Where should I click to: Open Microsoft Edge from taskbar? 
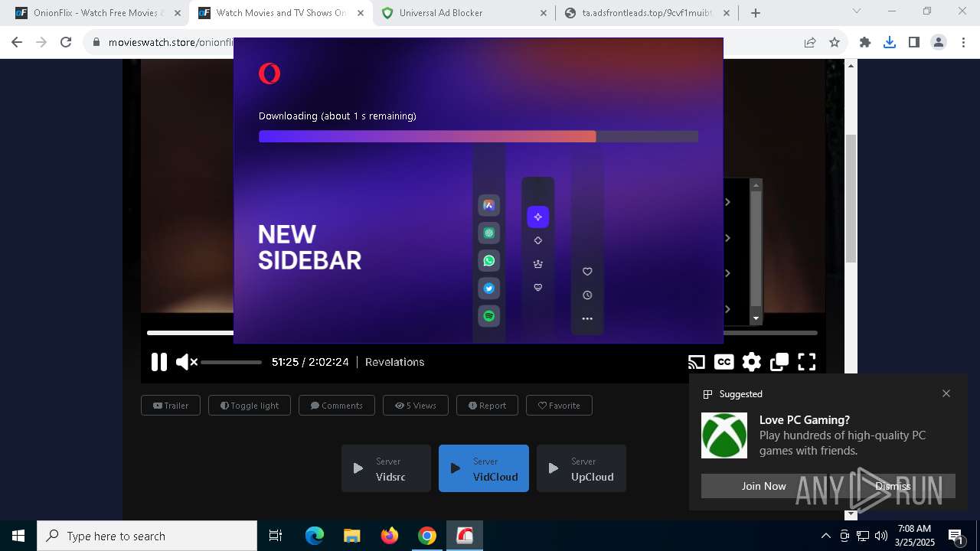[x=315, y=536]
